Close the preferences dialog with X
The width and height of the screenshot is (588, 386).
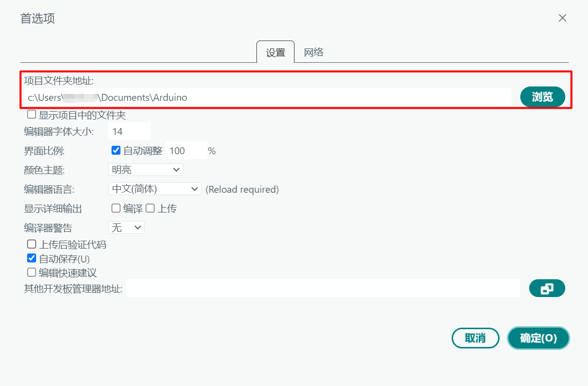(562, 18)
